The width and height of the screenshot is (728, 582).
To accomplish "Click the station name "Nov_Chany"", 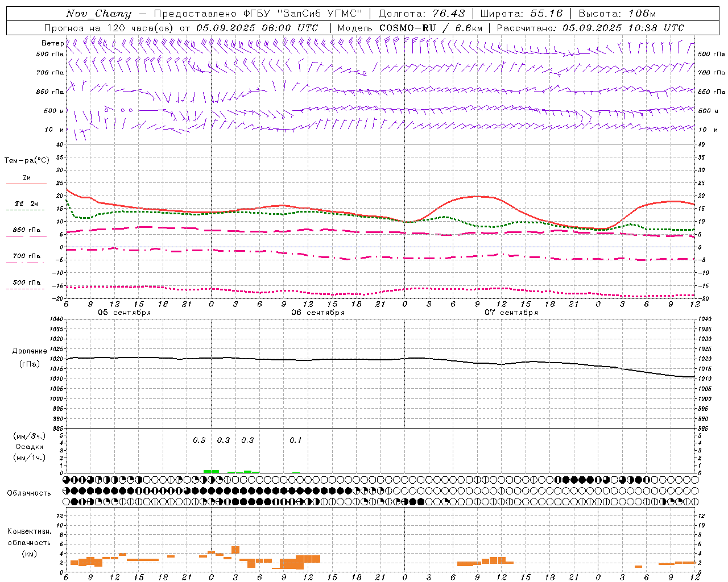I will point(98,14).
